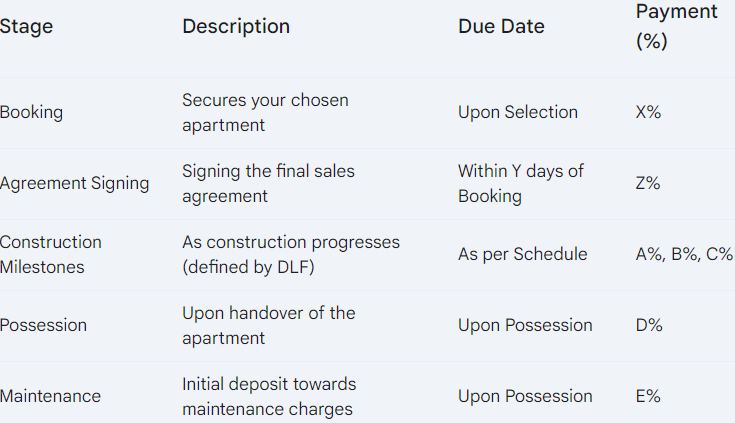Click the Stage column header
This screenshot has width=735, height=423.
tap(26, 26)
